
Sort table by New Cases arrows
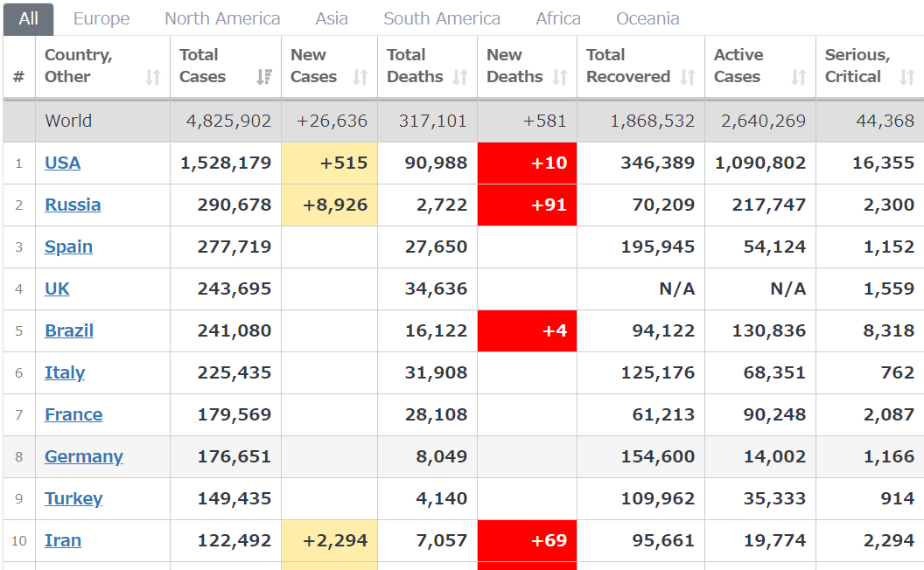[360, 77]
